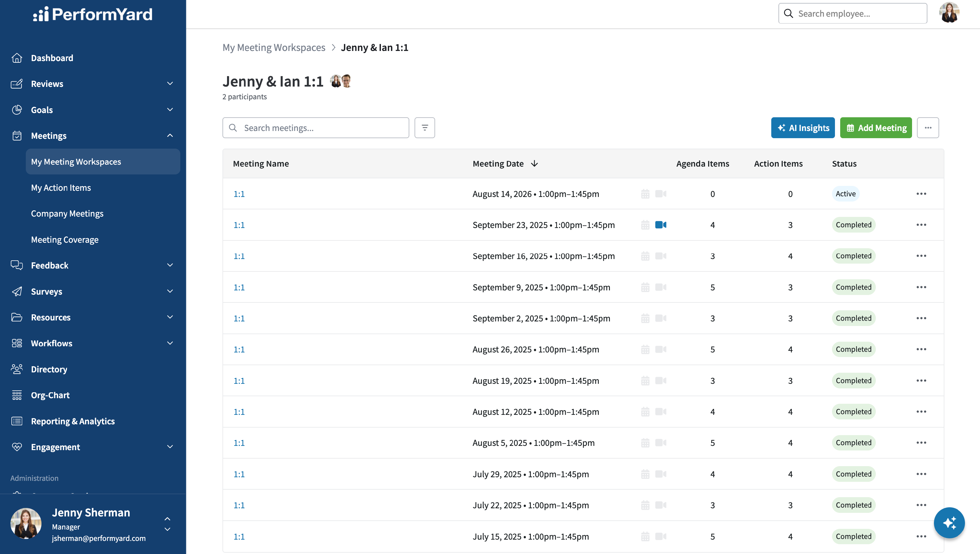
Task: Click the Reporting & Analytics list icon
Action: [x=17, y=421]
